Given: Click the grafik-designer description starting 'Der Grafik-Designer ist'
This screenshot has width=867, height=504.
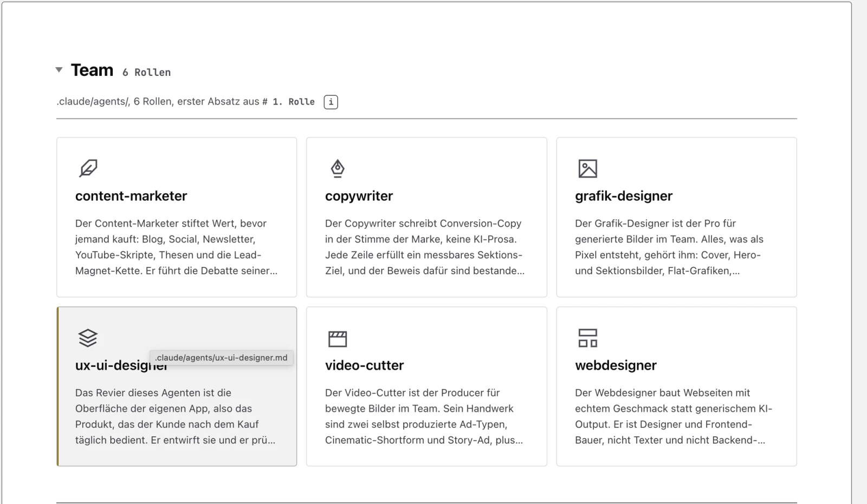Looking at the screenshot, I should [x=670, y=247].
